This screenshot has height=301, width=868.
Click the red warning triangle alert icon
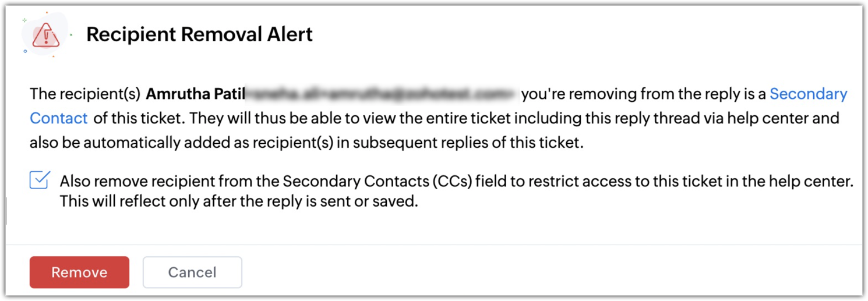45,36
